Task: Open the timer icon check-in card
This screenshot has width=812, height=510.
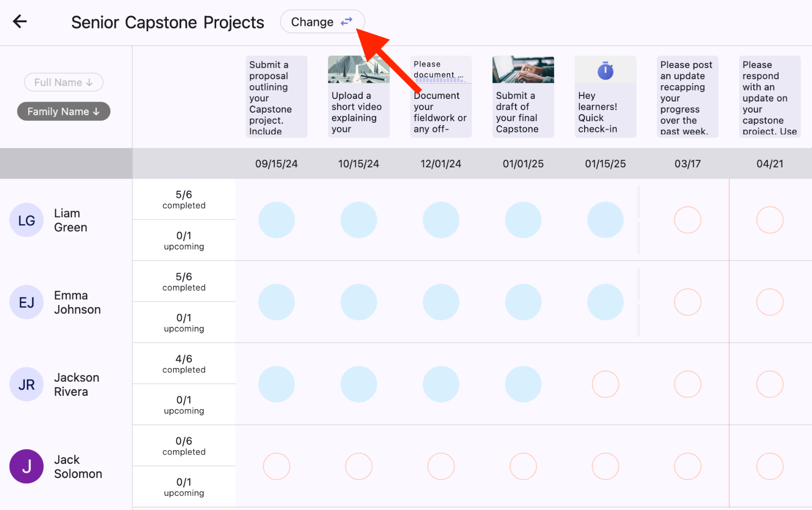Action: point(605,96)
